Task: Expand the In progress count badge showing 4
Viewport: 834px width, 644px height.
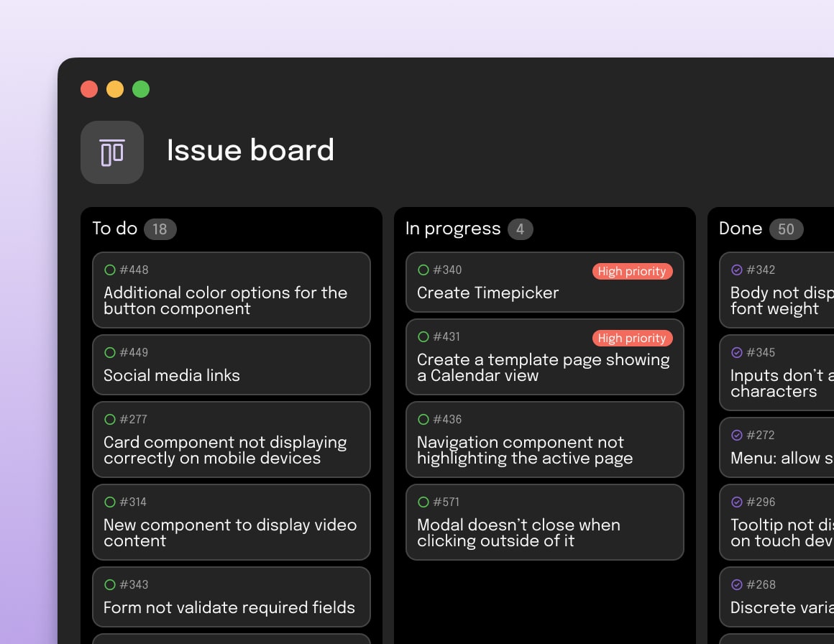Action: tap(521, 229)
